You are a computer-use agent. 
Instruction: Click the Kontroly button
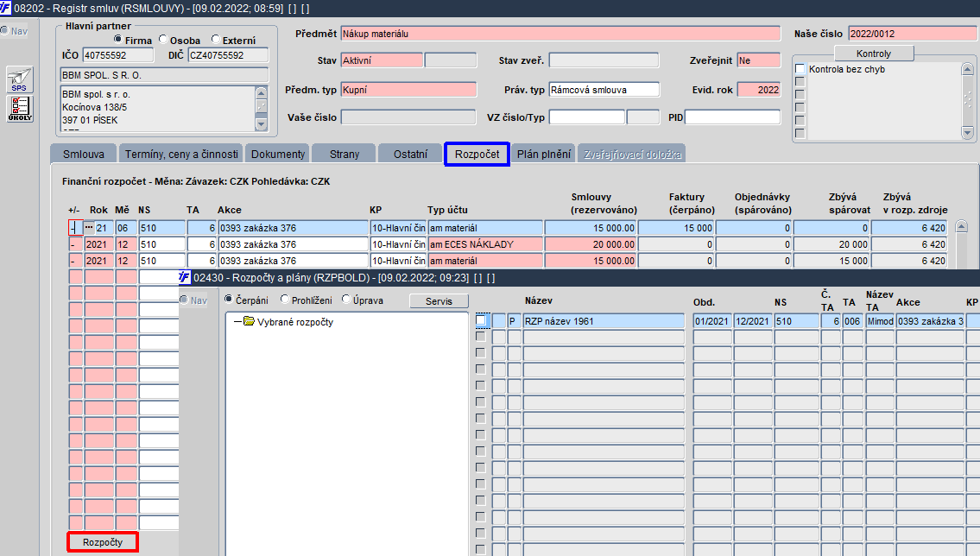point(874,54)
